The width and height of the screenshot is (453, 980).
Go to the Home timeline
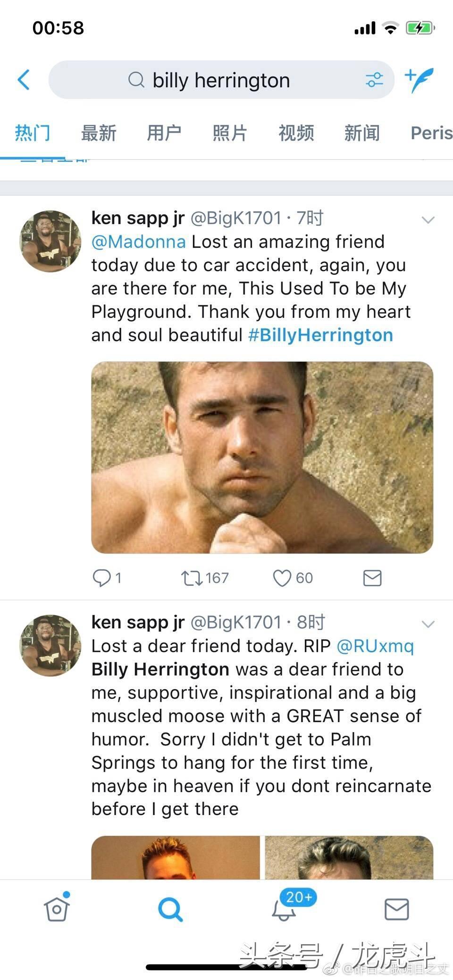coord(57,908)
